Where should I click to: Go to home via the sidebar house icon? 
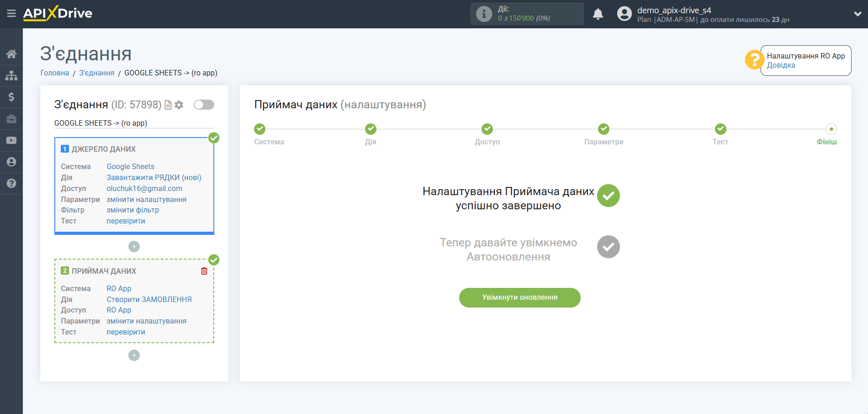coord(11,53)
